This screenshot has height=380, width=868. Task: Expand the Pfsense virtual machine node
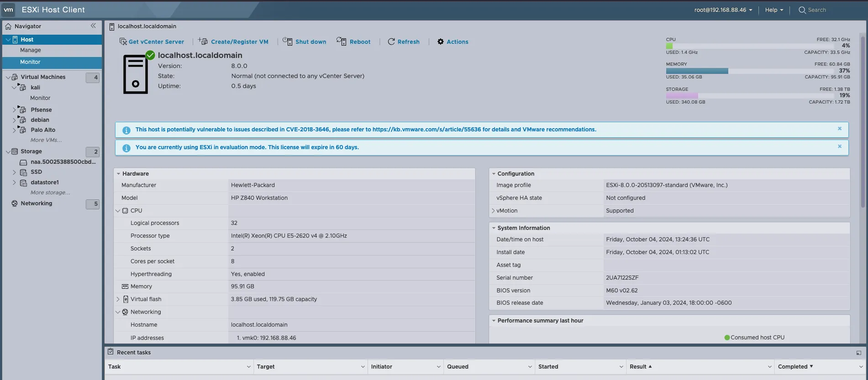point(14,110)
